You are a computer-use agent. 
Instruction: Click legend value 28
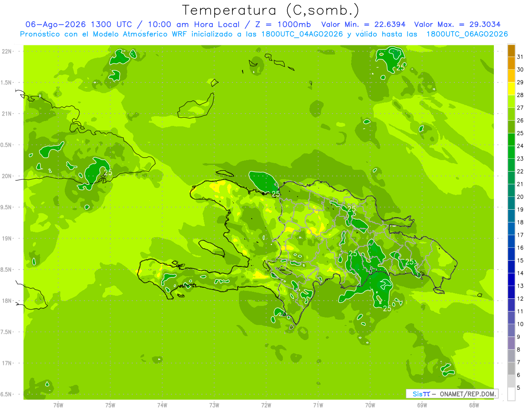520,95
